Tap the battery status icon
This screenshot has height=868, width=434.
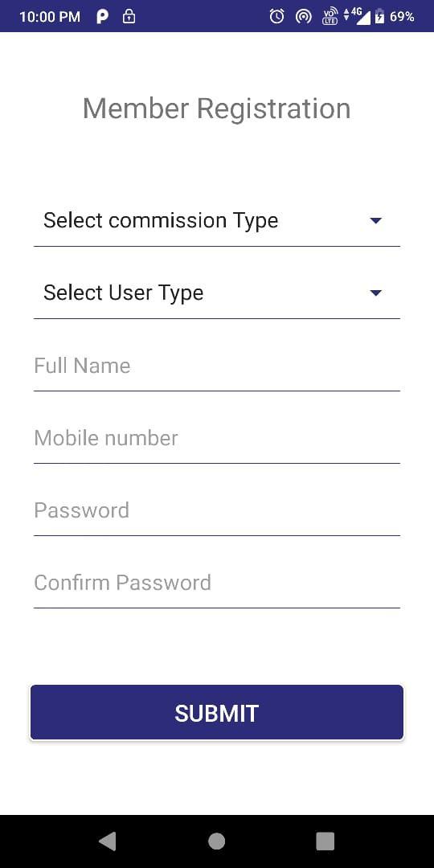pyautogui.click(x=379, y=17)
